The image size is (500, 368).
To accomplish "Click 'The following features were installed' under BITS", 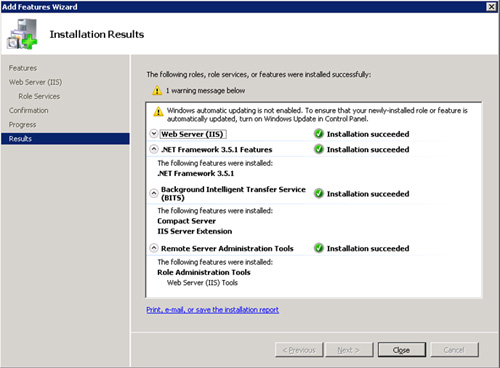I will point(215,211).
